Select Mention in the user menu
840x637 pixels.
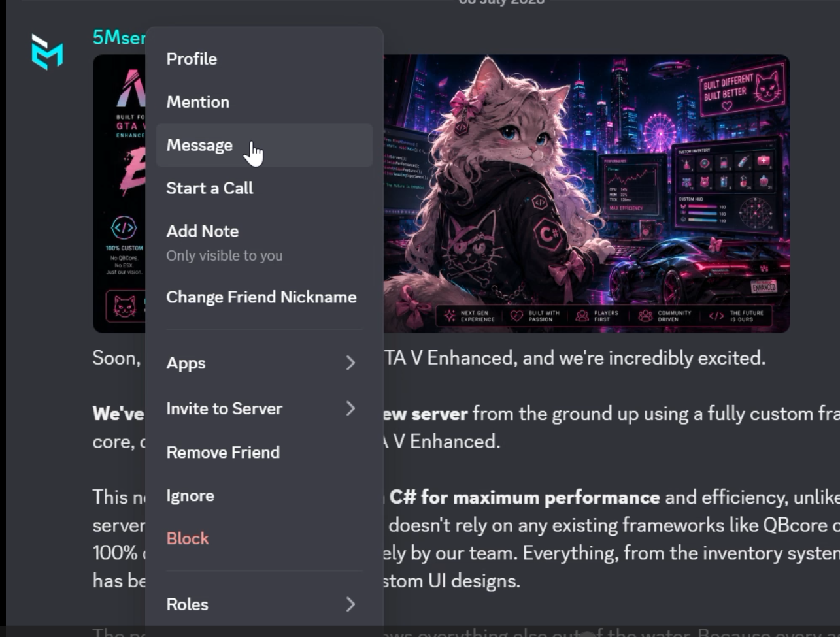click(x=264, y=102)
